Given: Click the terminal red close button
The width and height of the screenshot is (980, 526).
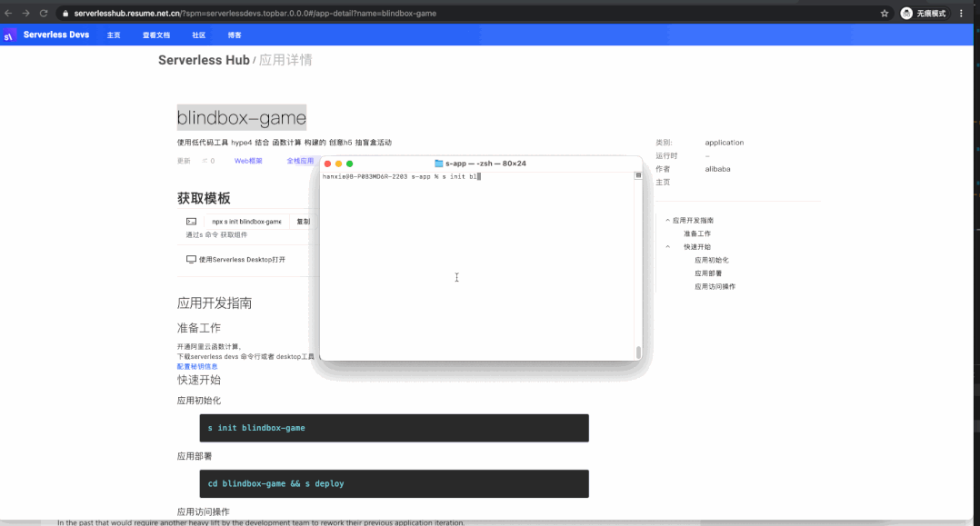Looking at the screenshot, I should (x=327, y=164).
